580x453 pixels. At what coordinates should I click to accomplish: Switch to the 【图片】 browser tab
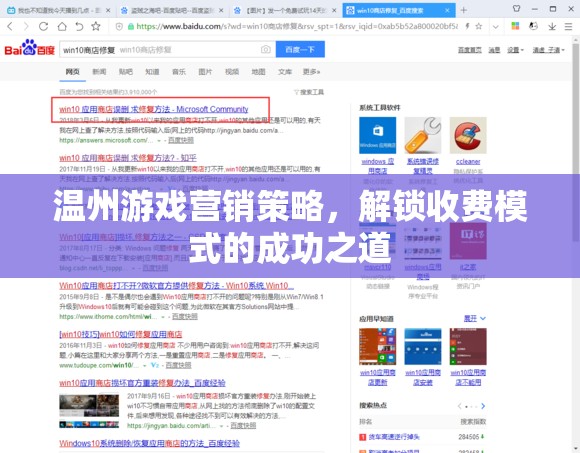(284, 11)
